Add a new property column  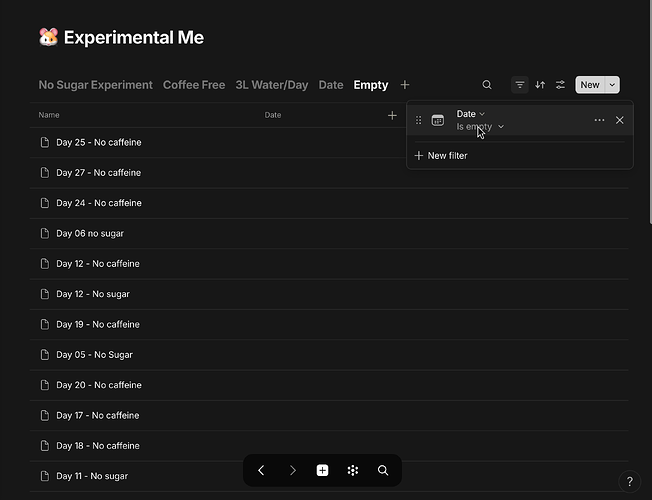pyautogui.click(x=392, y=115)
